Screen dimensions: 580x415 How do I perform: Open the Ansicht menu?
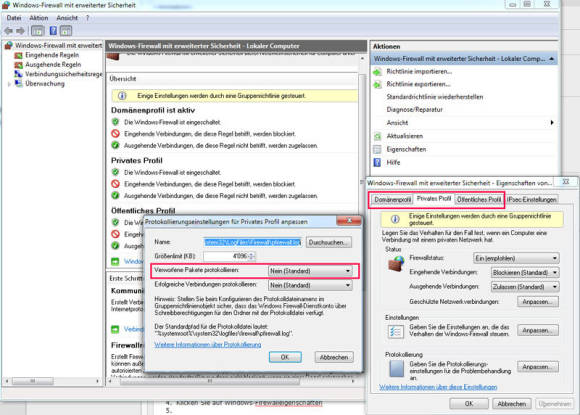(67, 18)
